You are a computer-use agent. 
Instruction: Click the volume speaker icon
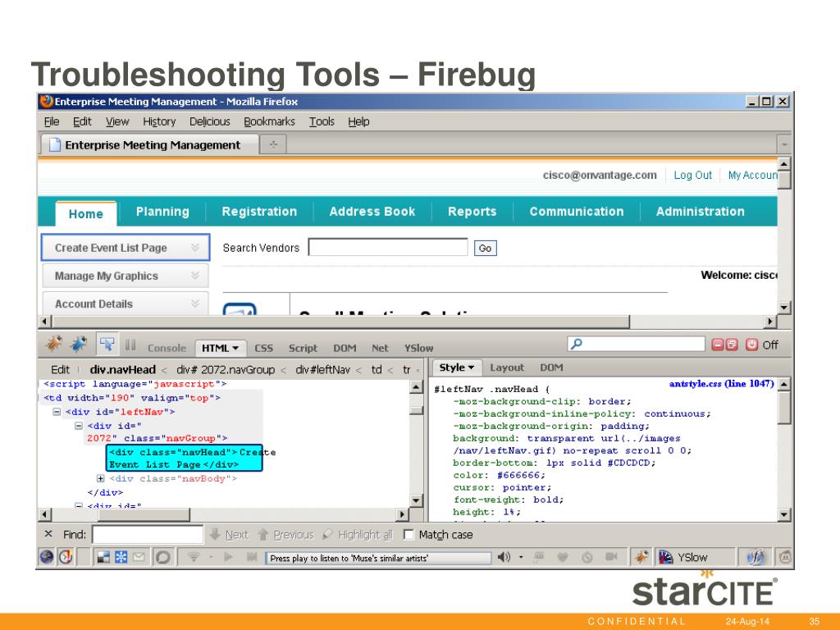[504, 557]
